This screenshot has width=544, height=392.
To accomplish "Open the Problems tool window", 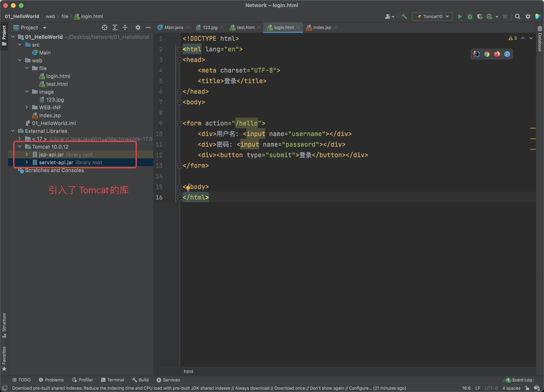I will pyautogui.click(x=51, y=380).
